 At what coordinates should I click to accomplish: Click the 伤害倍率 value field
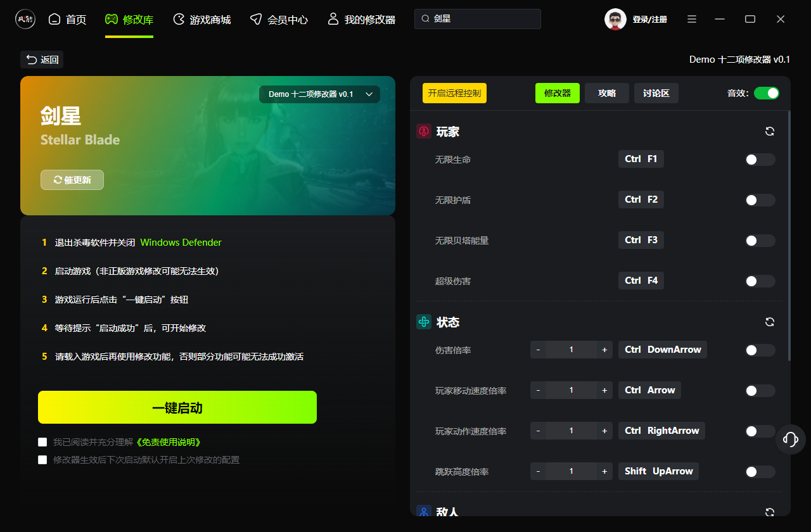[572, 350]
